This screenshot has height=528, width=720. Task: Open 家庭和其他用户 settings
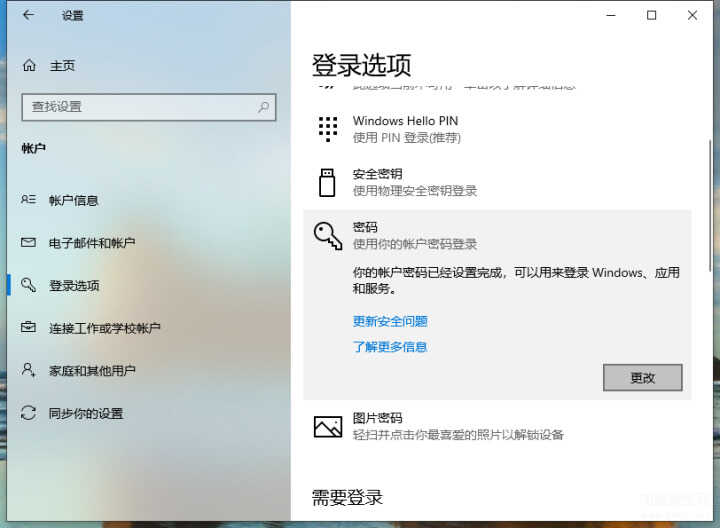[92, 371]
